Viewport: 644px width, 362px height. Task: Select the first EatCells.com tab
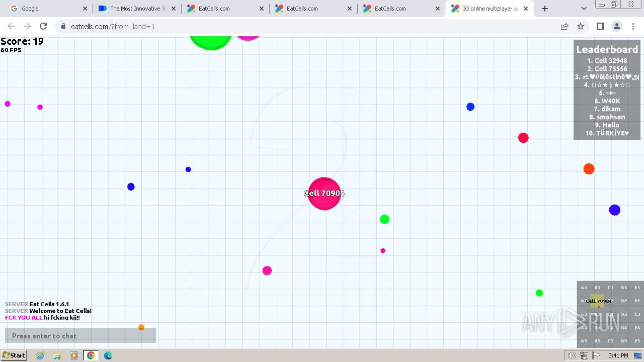click(x=225, y=9)
